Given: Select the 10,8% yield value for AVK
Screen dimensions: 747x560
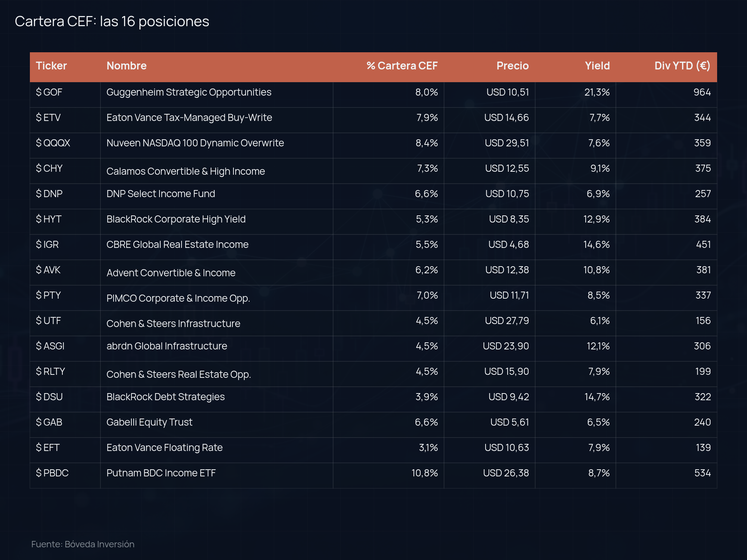Looking at the screenshot, I should pyautogui.click(x=596, y=270).
